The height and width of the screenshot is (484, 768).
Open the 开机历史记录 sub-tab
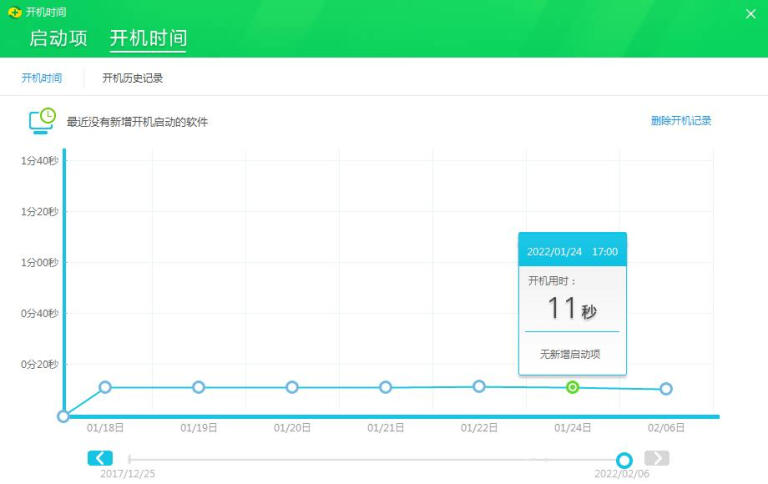click(x=132, y=78)
